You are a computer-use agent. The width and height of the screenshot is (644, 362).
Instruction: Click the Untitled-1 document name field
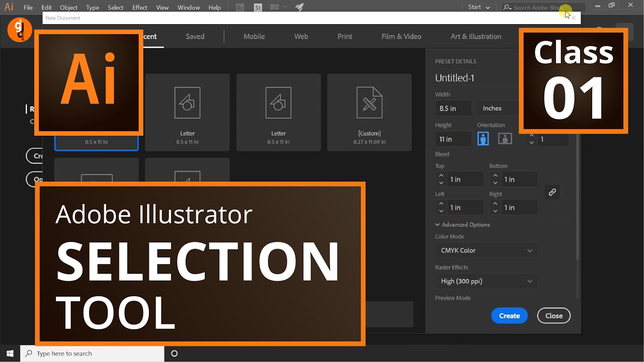[x=476, y=78]
